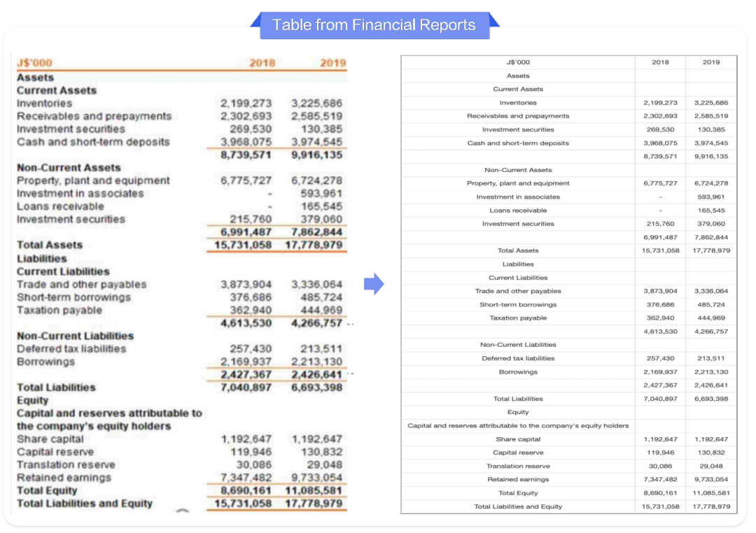This screenshot has height=533, width=756.
Task: Click Property, plant and equipment in right table
Action: (517, 183)
